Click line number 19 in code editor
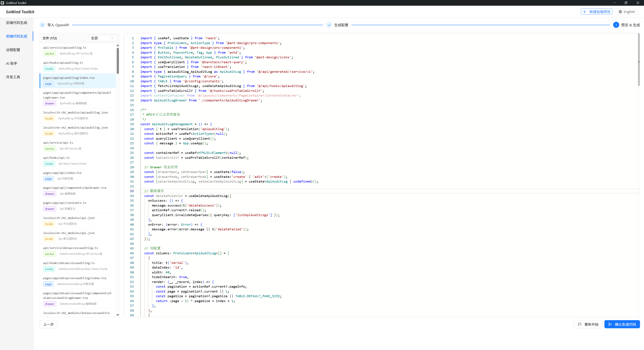 click(x=132, y=124)
